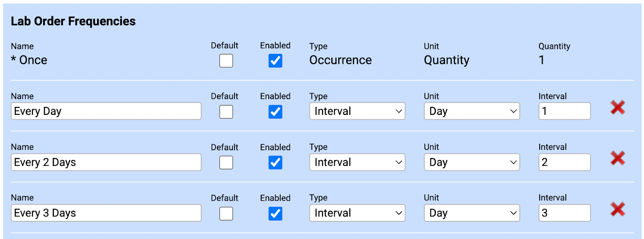Open the Type dropdown for Every Day
Screen dimensions: 644x239
pyautogui.click(x=357, y=111)
